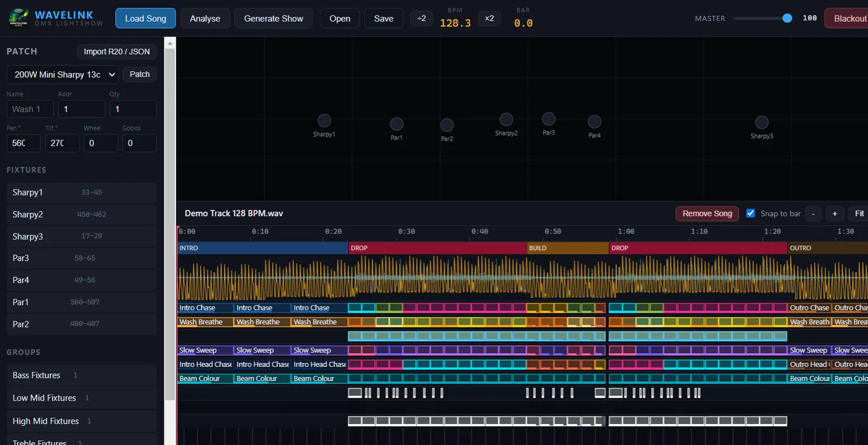Select the Par1 fixture dot on stage
Screen dimensions: 868x445
pos(397,124)
